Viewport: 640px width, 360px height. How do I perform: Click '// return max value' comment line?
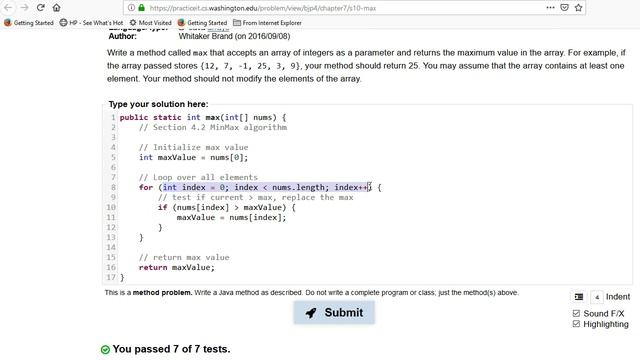click(184, 258)
